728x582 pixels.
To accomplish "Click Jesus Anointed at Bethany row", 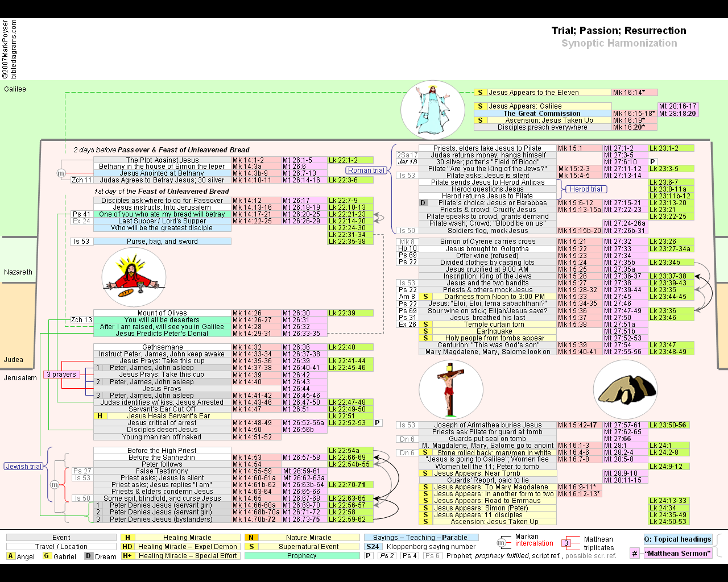I will (163, 173).
